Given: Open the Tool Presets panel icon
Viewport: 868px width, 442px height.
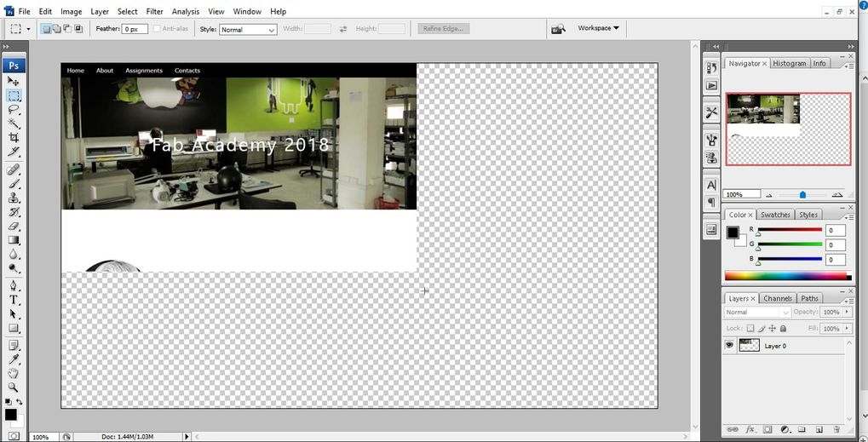Looking at the screenshot, I should (x=712, y=113).
